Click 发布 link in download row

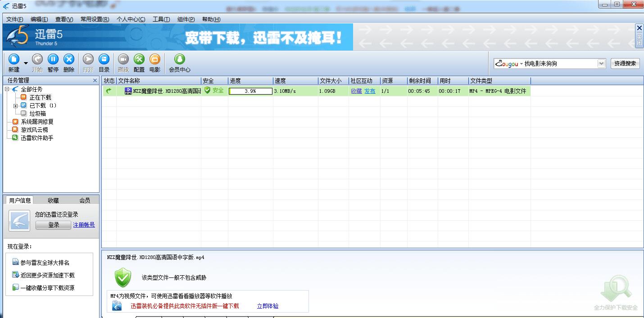(x=370, y=91)
